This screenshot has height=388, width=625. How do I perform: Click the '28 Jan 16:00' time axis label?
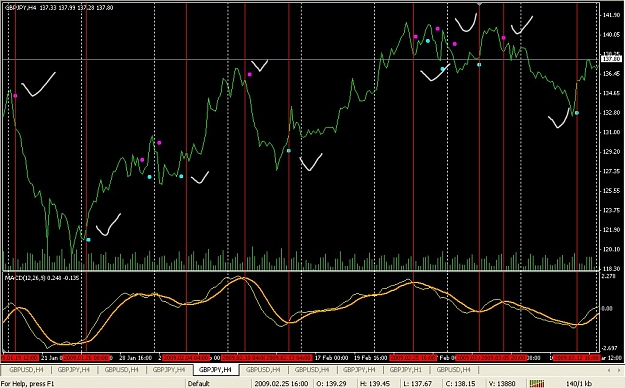[x=136, y=358]
